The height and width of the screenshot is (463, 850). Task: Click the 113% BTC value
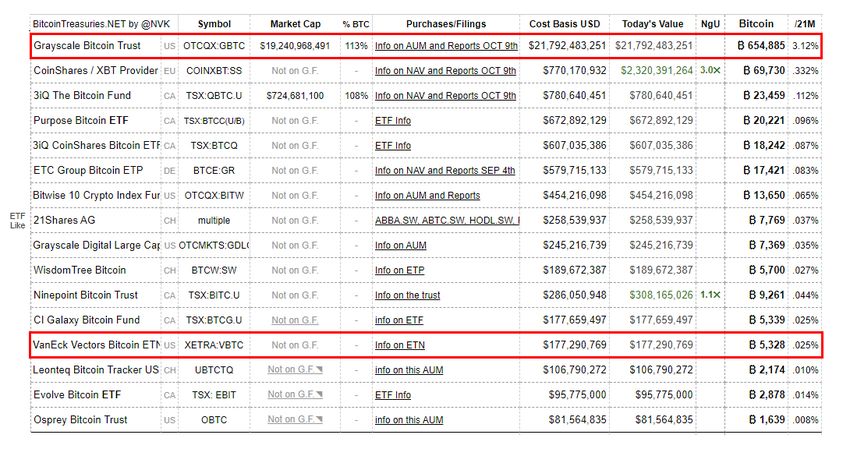[356, 46]
